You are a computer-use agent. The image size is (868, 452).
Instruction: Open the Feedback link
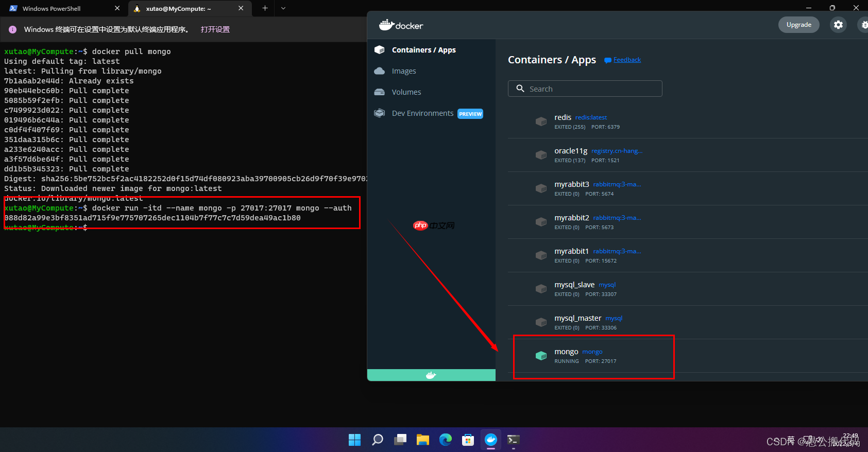pos(627,60)
